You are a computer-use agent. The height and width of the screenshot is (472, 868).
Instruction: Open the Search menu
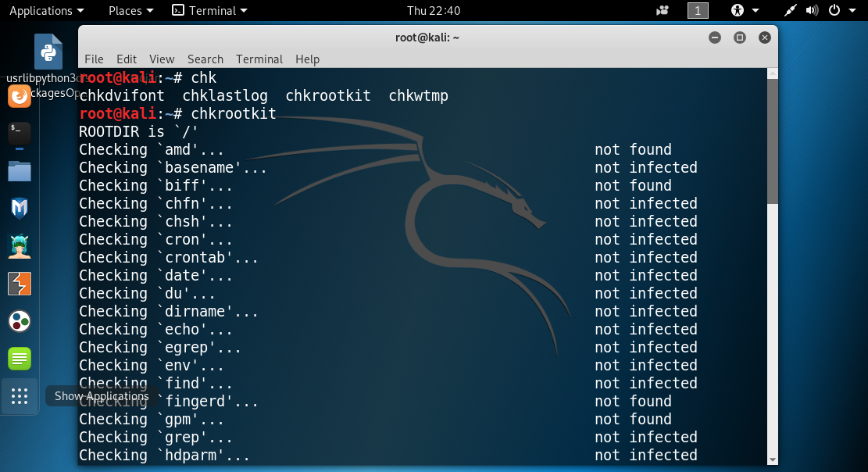pos(205,59)
